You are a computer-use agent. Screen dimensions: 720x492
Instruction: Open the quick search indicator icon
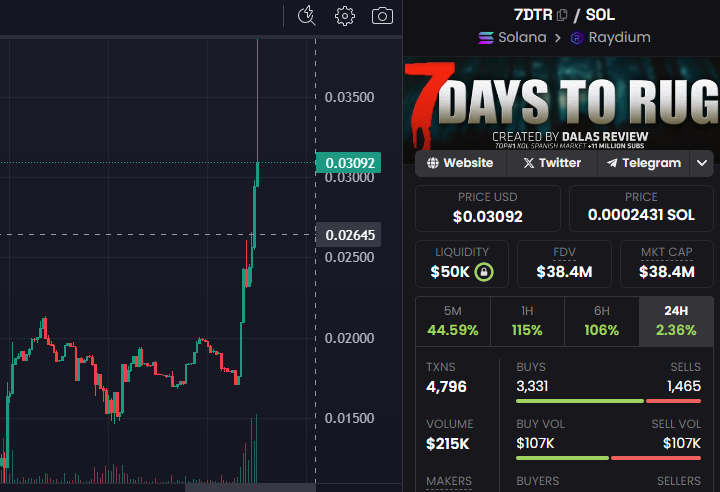pyautogui.click(x=306, y=16)
